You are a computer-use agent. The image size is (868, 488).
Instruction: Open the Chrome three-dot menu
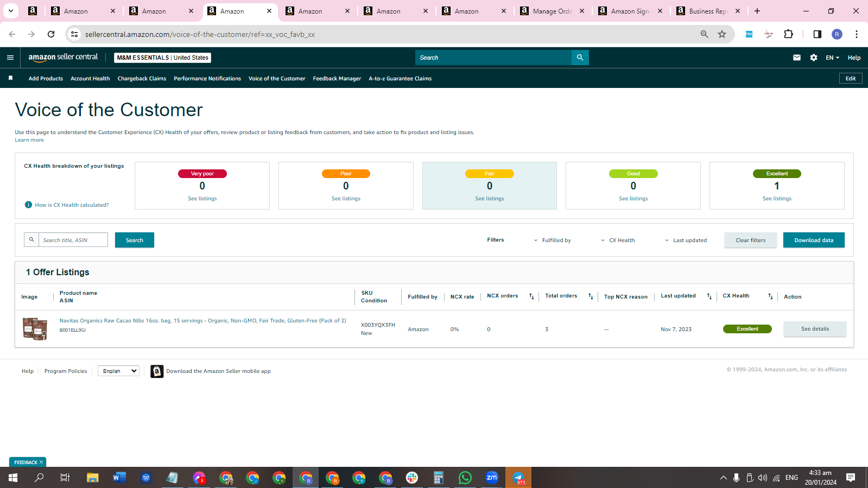(x=857, y=34)
